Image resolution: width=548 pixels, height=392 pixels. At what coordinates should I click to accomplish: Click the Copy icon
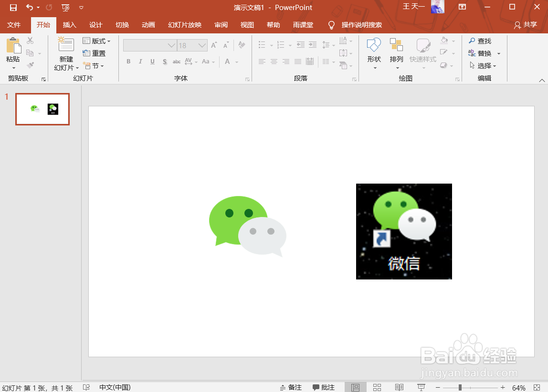tap(30, 53)
